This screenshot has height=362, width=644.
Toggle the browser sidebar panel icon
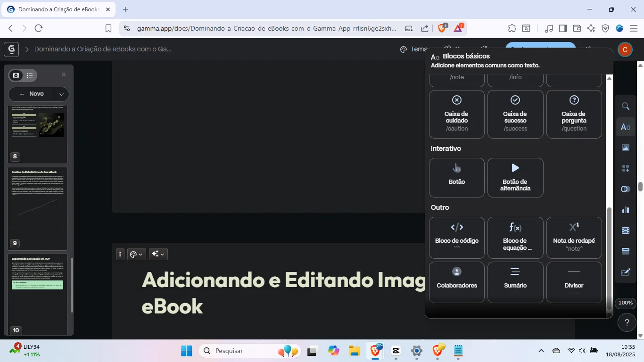point(562,28)
